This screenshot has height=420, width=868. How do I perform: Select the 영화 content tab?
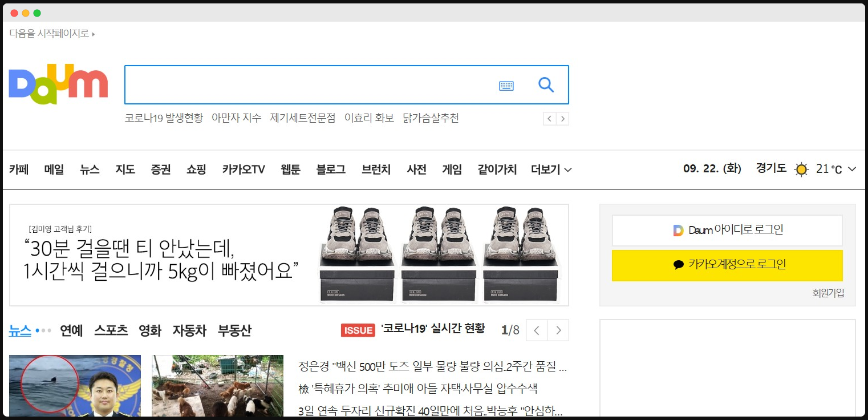pos(150,330)
